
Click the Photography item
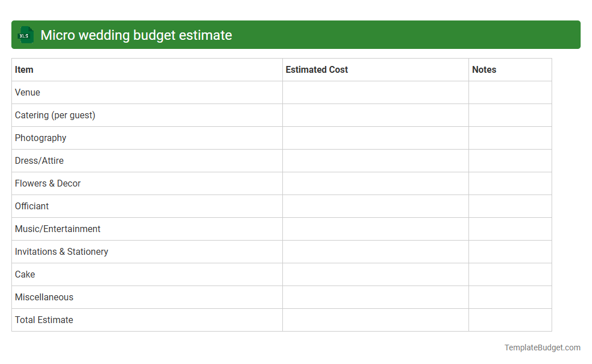[x=40, y=138]
